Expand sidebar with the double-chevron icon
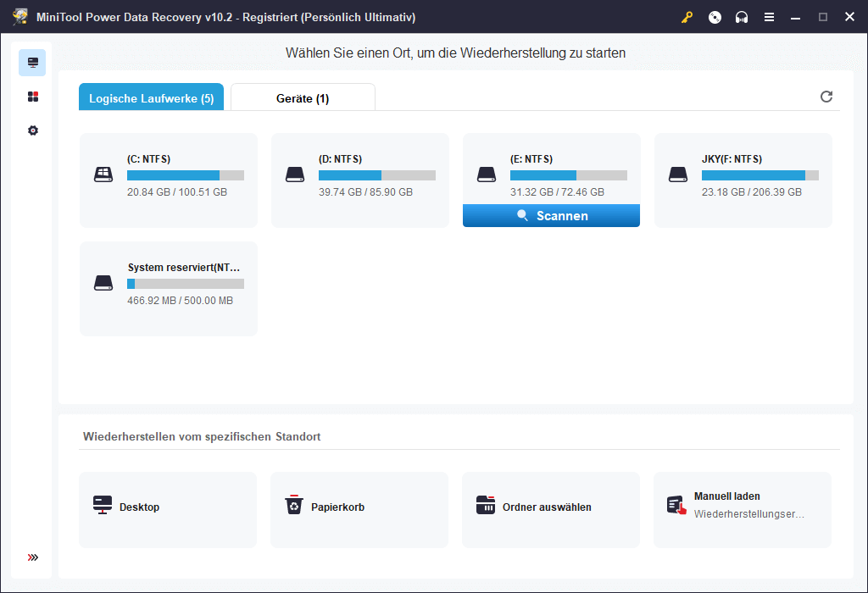Viewport: 868px width, 593px height. [x=33, y=557]
